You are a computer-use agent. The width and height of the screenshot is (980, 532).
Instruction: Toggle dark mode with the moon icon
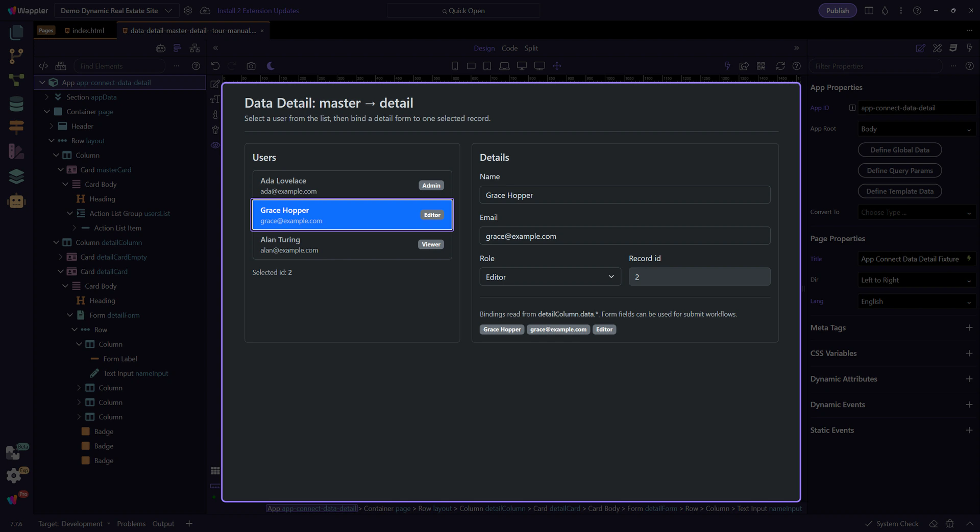271,66
